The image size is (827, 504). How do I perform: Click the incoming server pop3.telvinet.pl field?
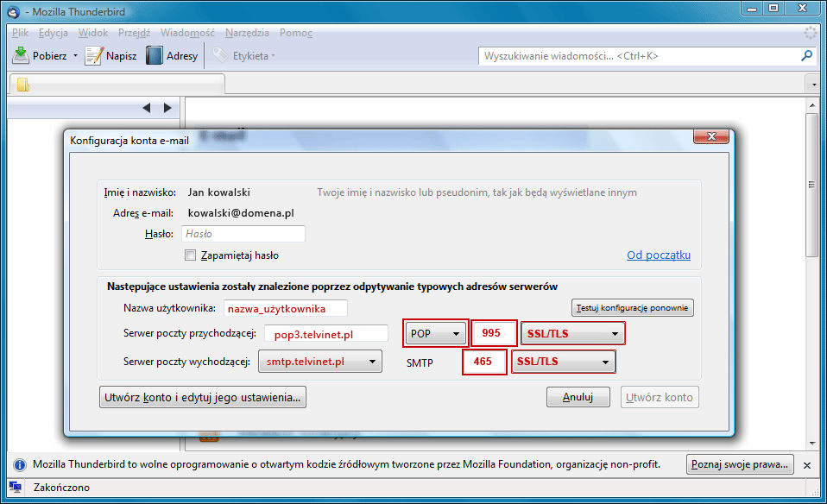pyautogui.click(x=326, y=334)
